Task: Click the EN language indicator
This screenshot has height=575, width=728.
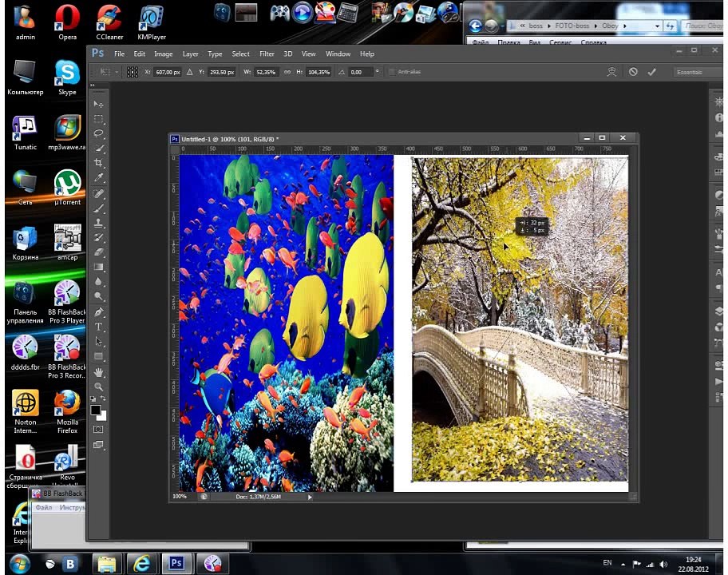Action: coord(607,563)
